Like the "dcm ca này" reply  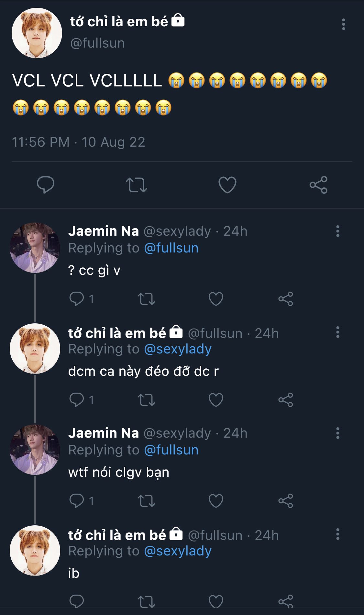pyautogui.click(x=216, y=400)
